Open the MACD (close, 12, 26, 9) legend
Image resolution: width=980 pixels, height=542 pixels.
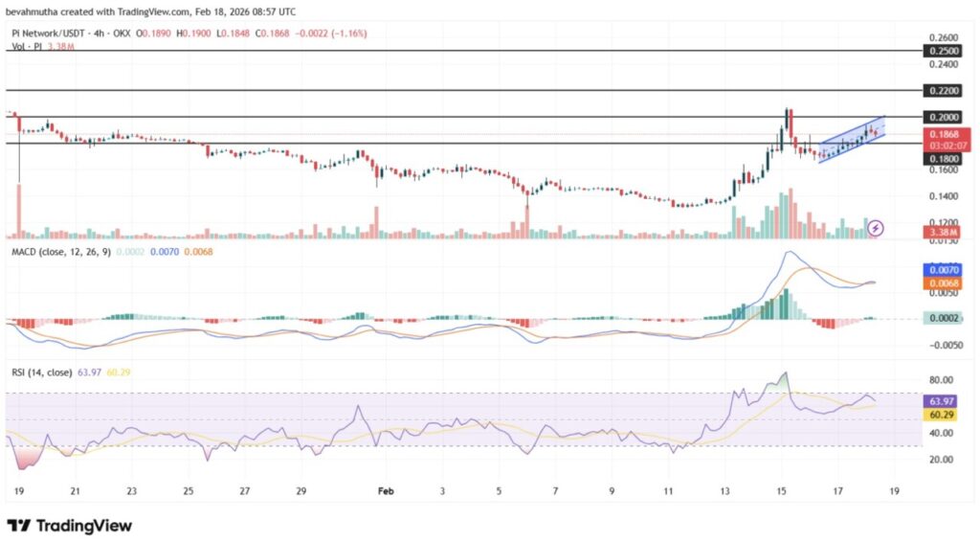point(59,251)
